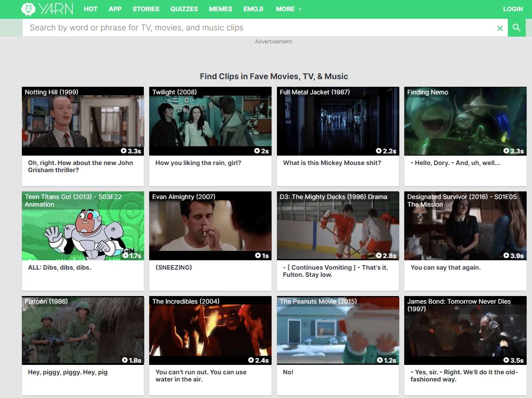The image size is (532, 398).
Task: Click the YARN sheep logo icon
Action: point(28,9)
